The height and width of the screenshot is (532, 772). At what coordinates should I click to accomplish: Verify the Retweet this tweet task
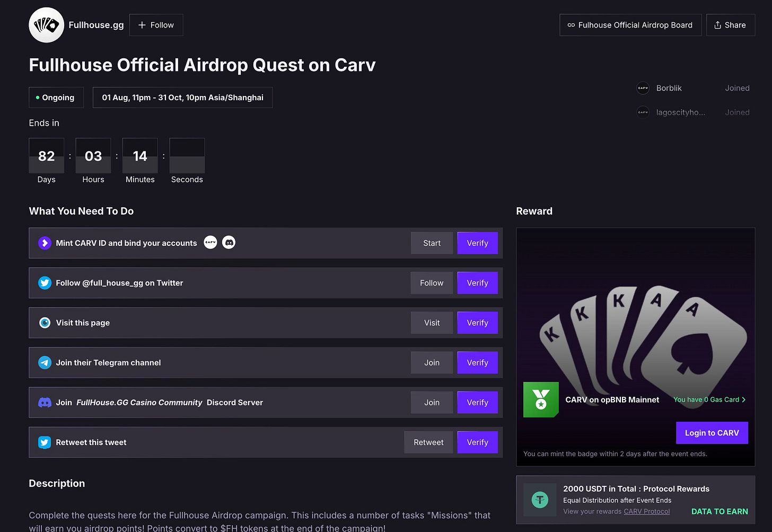[477, 442]
